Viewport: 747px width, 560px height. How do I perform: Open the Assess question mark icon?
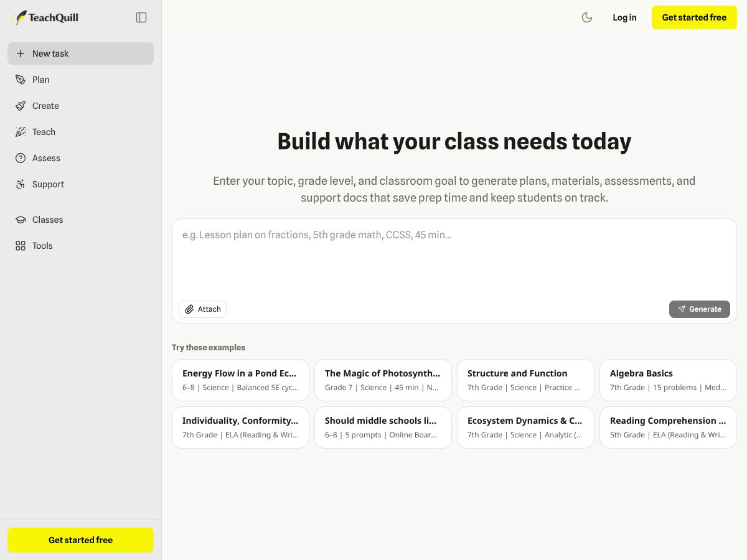pyautogui.click(x=21, y=158)
